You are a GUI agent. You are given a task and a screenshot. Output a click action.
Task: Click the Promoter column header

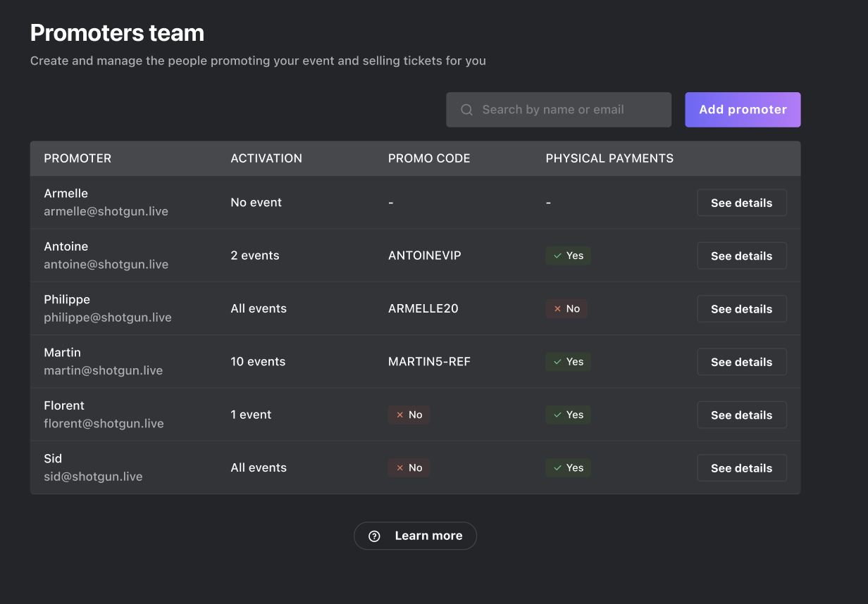click(x=77, y=158)
